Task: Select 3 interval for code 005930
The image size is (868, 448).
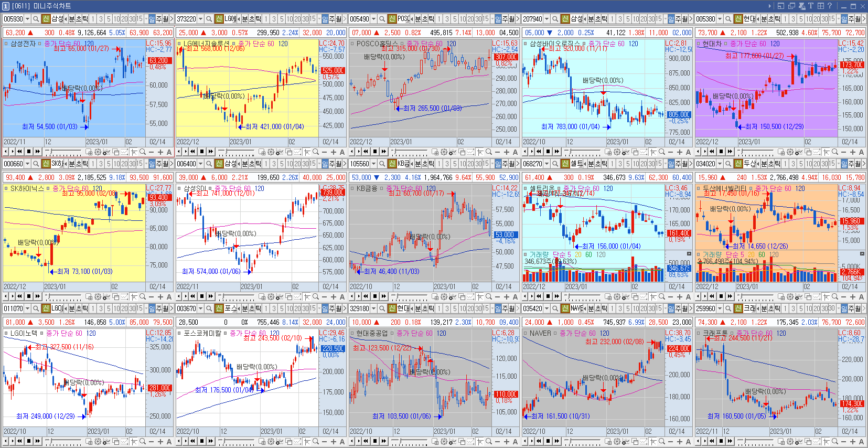Action: pos(101,18)
